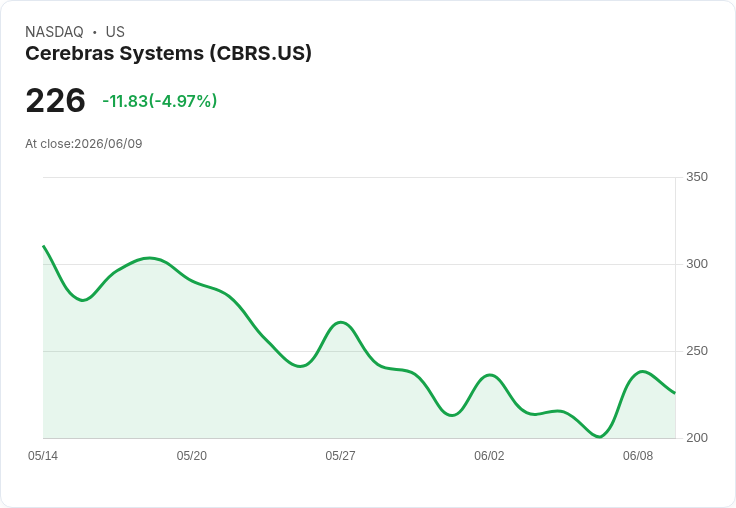This screenshot has height=508, width=736.
Task: Click the US market label
Action: coord(115,32)
